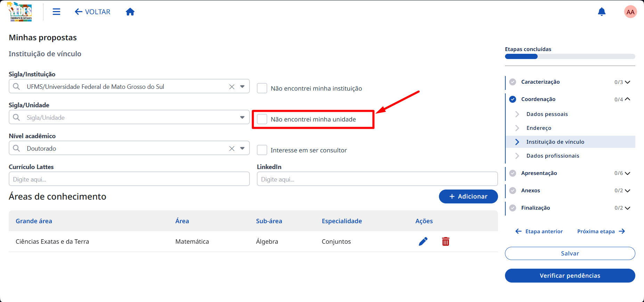Click the Anexos step status circle

513,191
